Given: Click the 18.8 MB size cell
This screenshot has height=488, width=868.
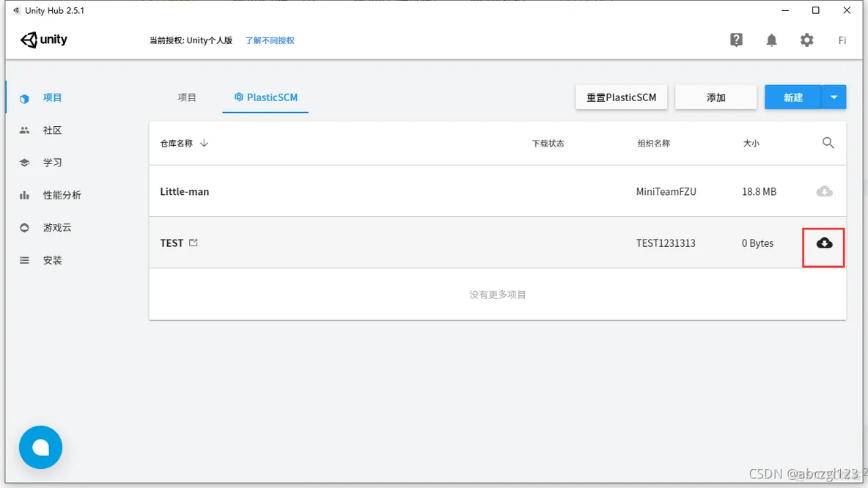Looking at the screenshot, I should pos(759,191).
